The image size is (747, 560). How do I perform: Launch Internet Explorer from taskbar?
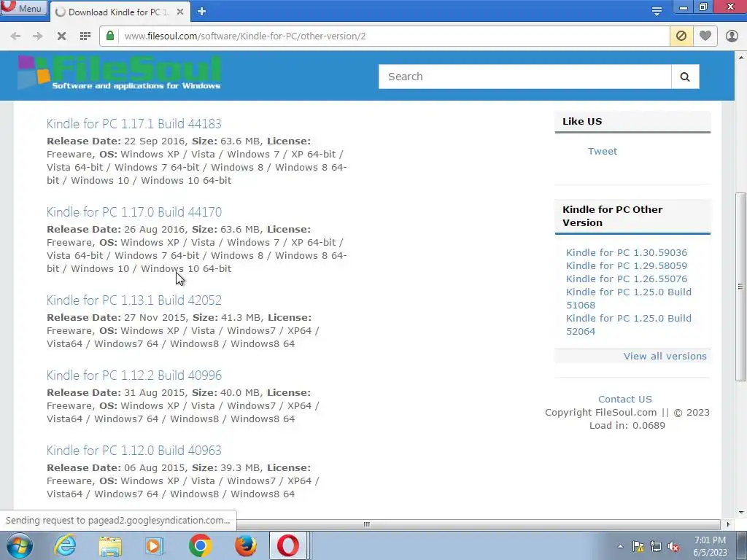click(65, 545)
